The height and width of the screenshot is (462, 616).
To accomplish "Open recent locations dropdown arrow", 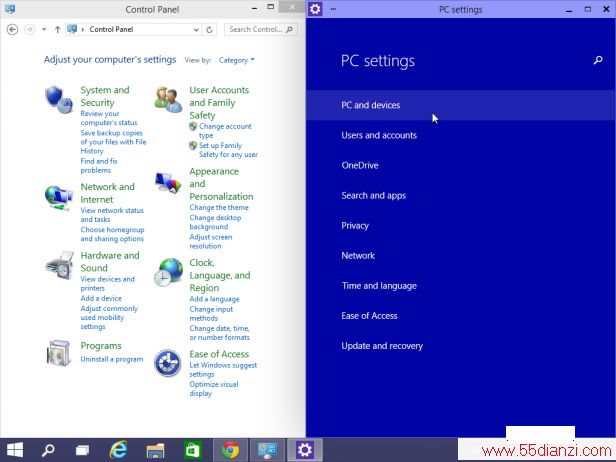I will coord(44,29).
